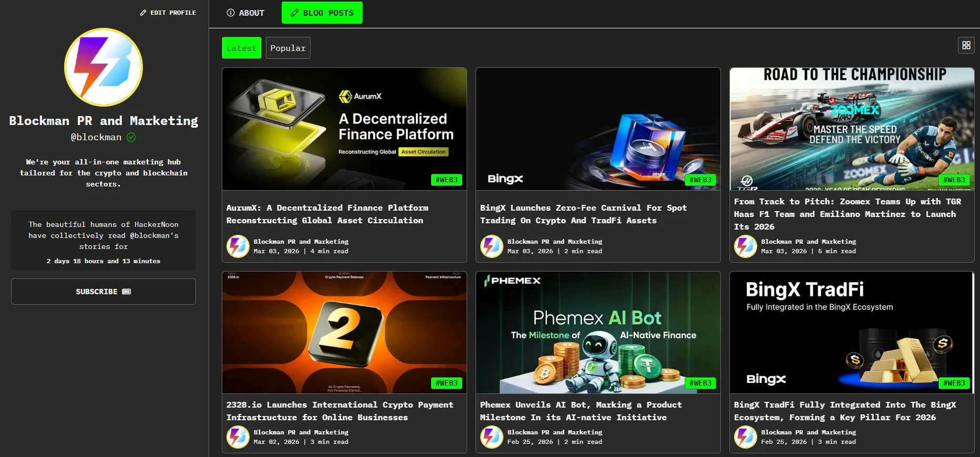Open the Blog Posts tab
This screenshot has width=980, height=457.
[x=322, y=13]
